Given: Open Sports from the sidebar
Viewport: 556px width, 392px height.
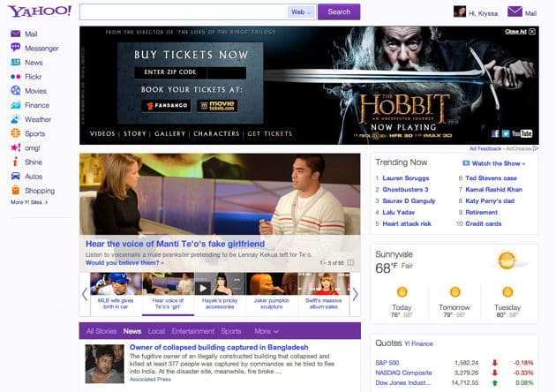Looking at the screenshot, I should click(16, 133).
